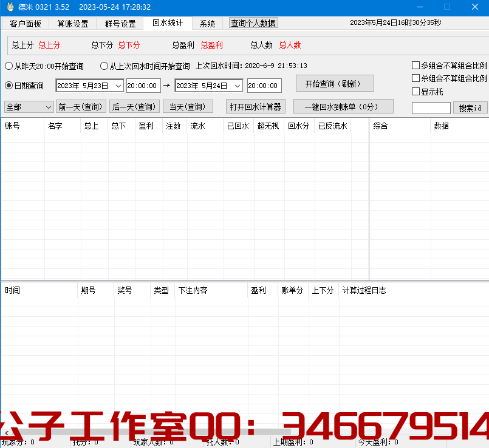The height and width of the screenshot is (448, 489).
Task: Click the 数据 column header
Action: pos(460,126)
